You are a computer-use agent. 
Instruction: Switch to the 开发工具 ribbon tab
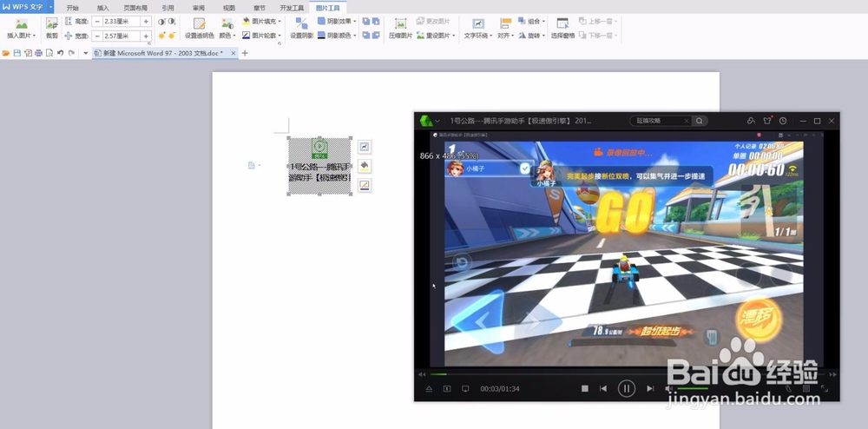click(x=292, y=8)
